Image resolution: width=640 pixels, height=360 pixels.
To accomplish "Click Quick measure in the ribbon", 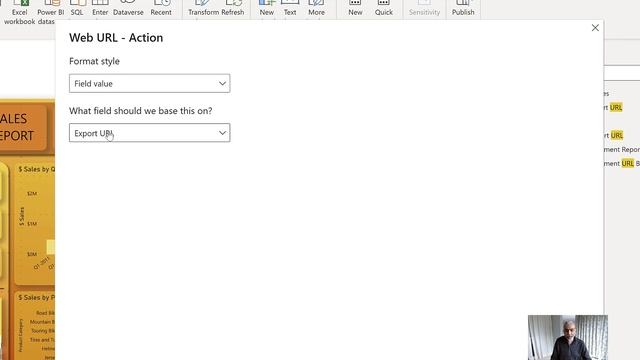I will (384, 9).
